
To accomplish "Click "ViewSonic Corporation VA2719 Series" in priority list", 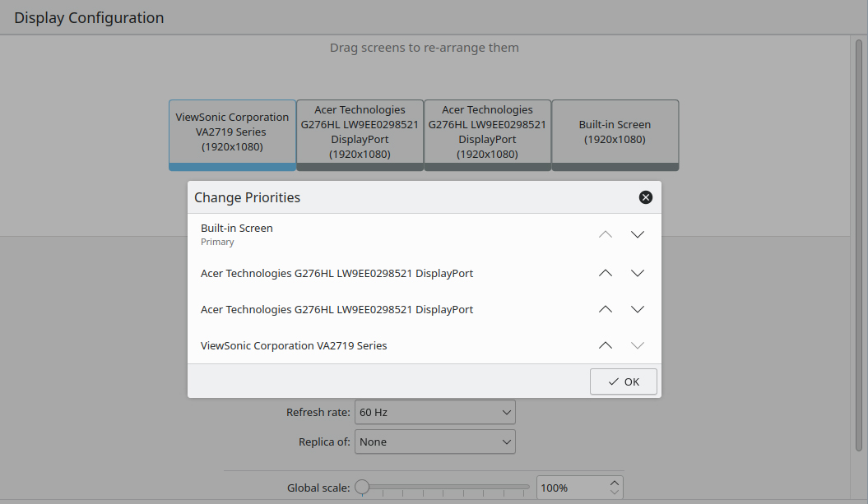I will click(294, 346).
